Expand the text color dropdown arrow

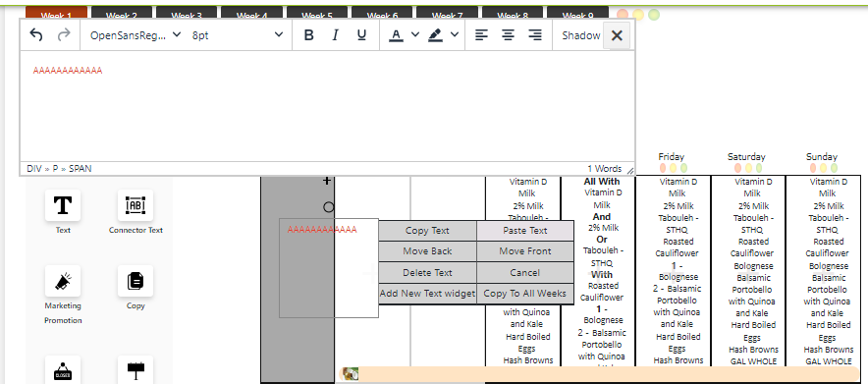pos(415,34)
